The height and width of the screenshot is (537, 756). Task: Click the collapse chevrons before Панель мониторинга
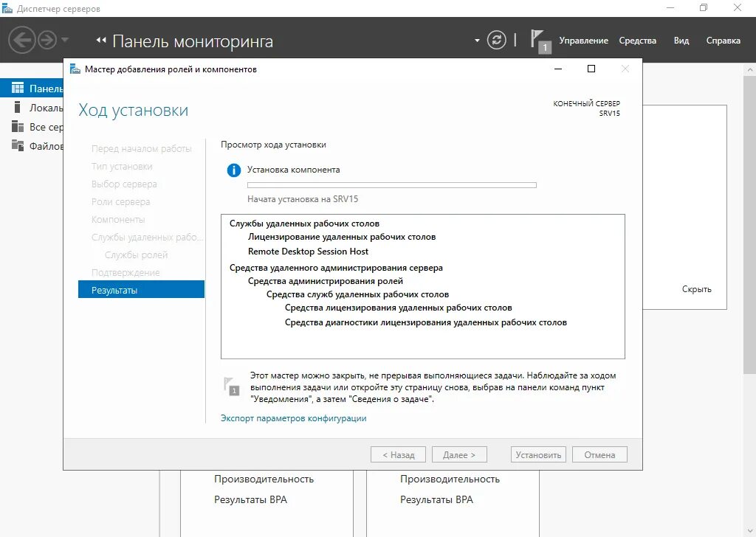click(101, 40)
